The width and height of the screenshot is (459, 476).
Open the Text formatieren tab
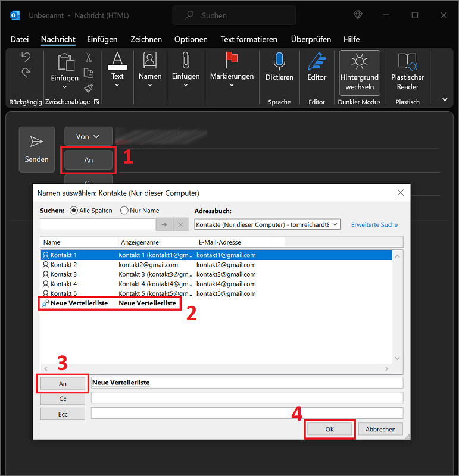coord(249,39)
